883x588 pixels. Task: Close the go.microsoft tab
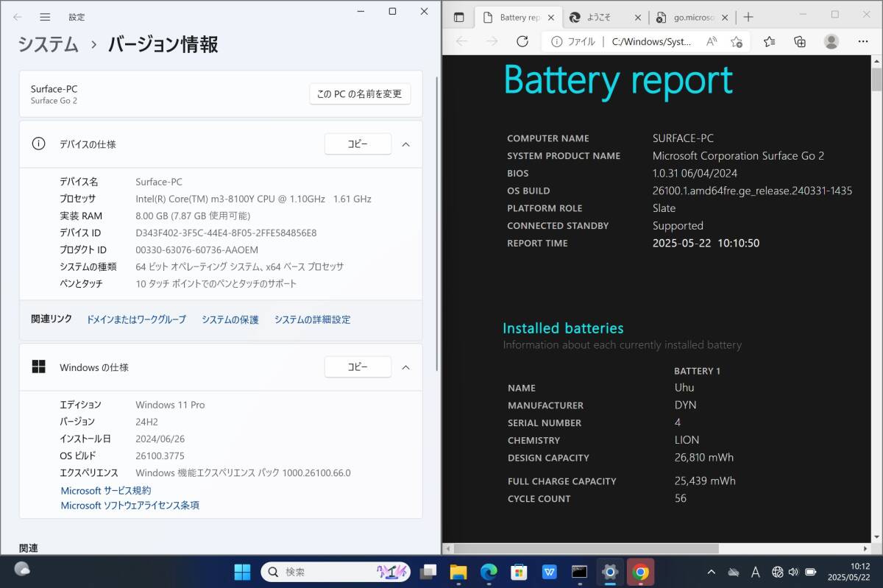(x=725, y=17)
